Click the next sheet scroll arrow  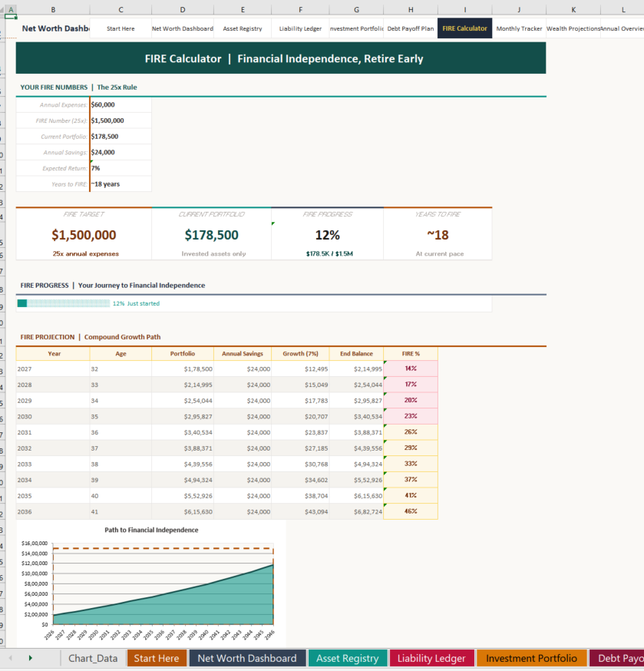pos(31,658)
